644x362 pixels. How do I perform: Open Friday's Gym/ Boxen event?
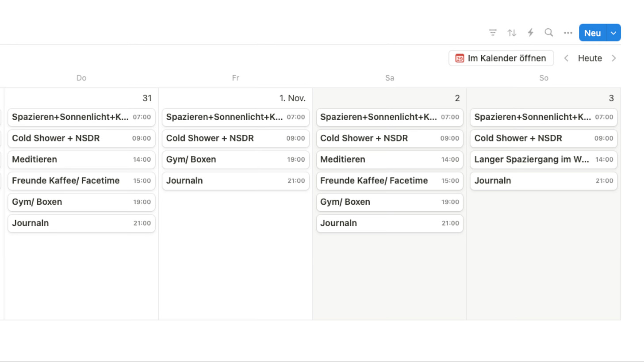pos(236,160)
